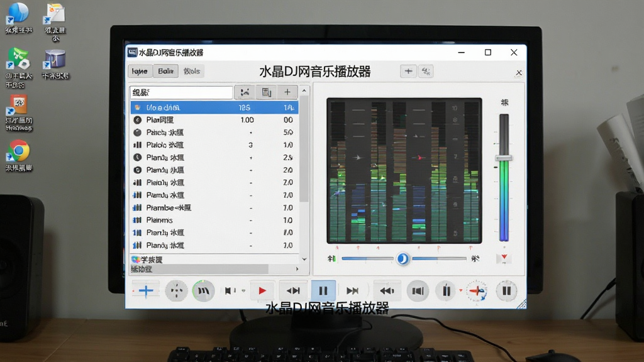644x362 pixels.
Task: Click the shuffle-style icon beside the search field
Action: click(x=245, y=92)
